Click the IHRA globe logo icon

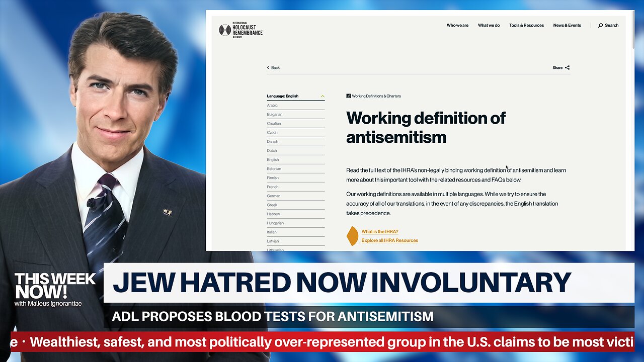click(x=225, y=30)
